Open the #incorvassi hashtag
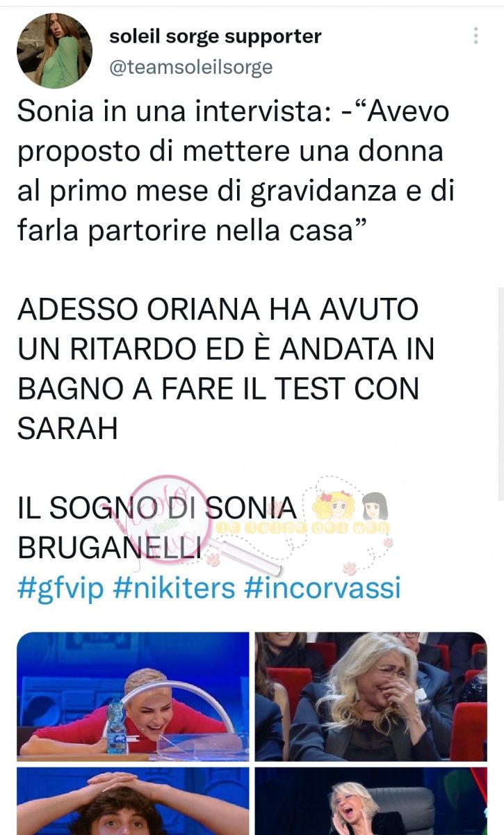The width and height of the screenshot is (504, 835). (323, 588)
